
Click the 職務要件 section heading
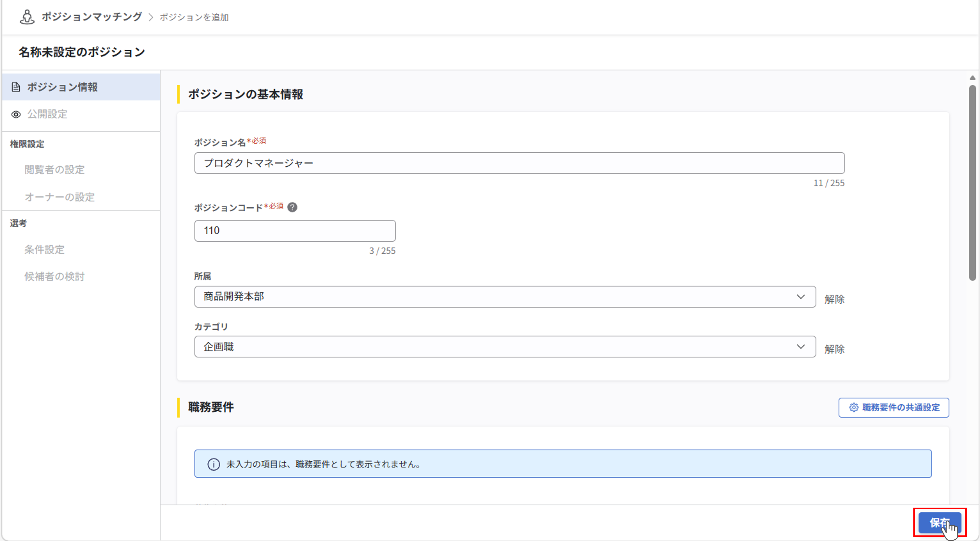tap(211, 407)
